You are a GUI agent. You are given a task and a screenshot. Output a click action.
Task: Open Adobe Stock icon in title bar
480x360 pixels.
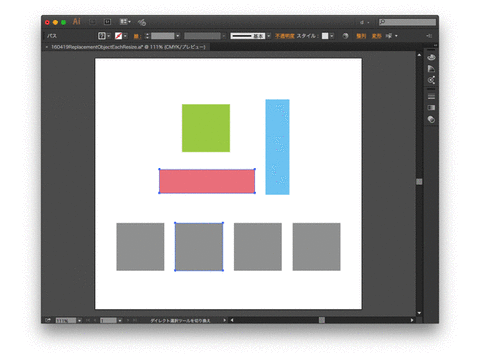pos(107,22)
